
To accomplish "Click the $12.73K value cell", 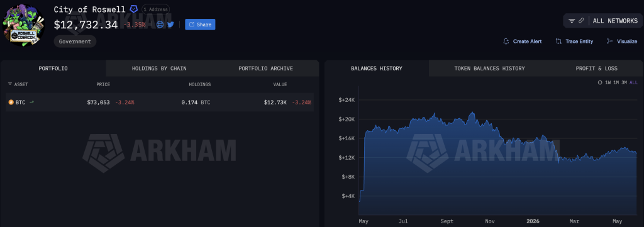I will [275, 102].
